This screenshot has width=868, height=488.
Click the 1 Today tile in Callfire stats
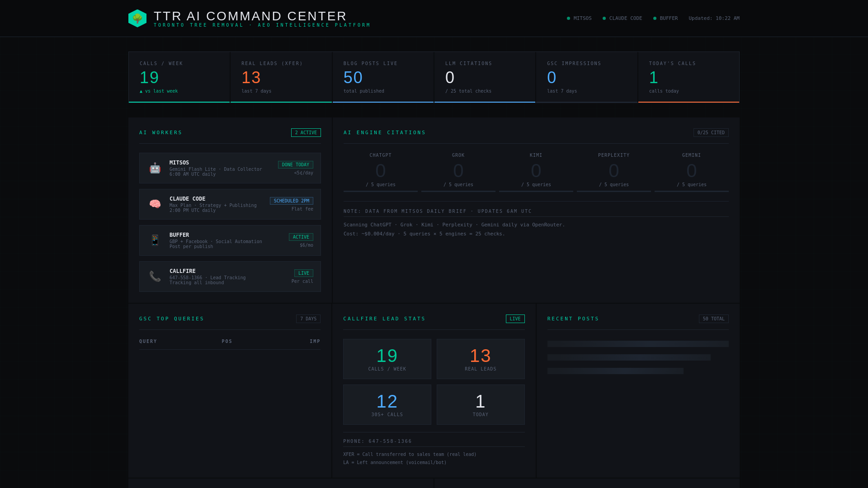481,405
